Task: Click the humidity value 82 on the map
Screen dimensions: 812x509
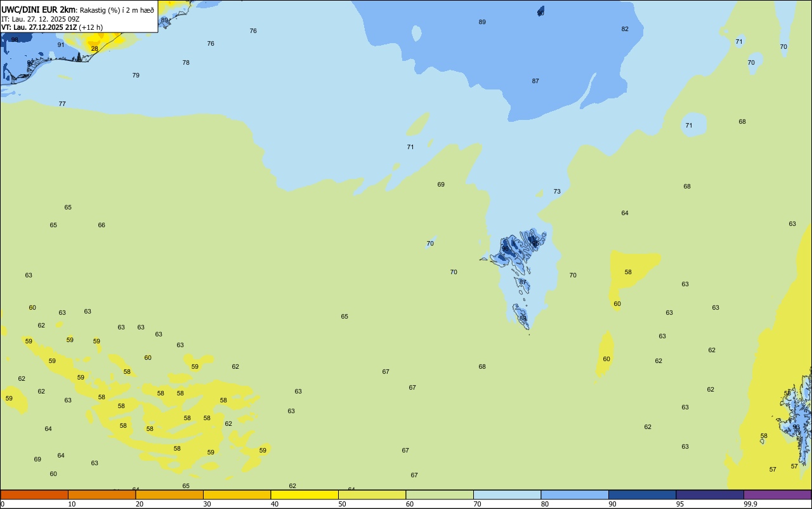Action: pos(625,29)
